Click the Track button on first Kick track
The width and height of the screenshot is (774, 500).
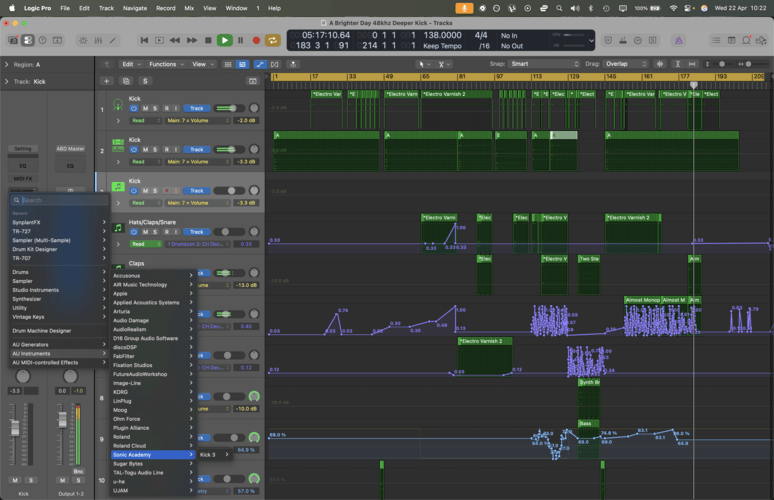pos(197,108)
